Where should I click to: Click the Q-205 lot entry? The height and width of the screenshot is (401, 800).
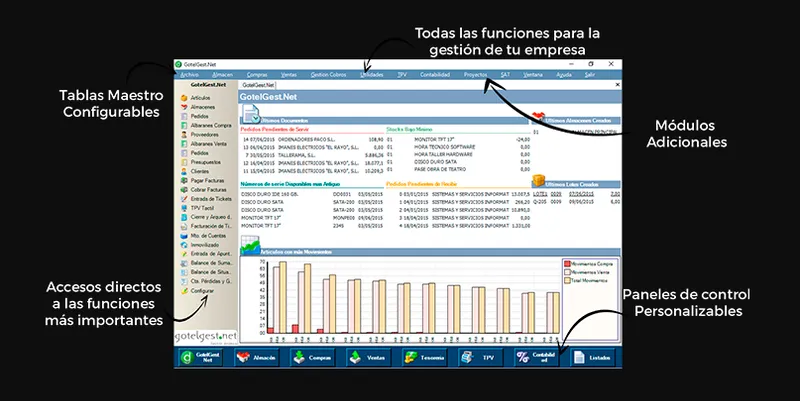coord(540,202)
